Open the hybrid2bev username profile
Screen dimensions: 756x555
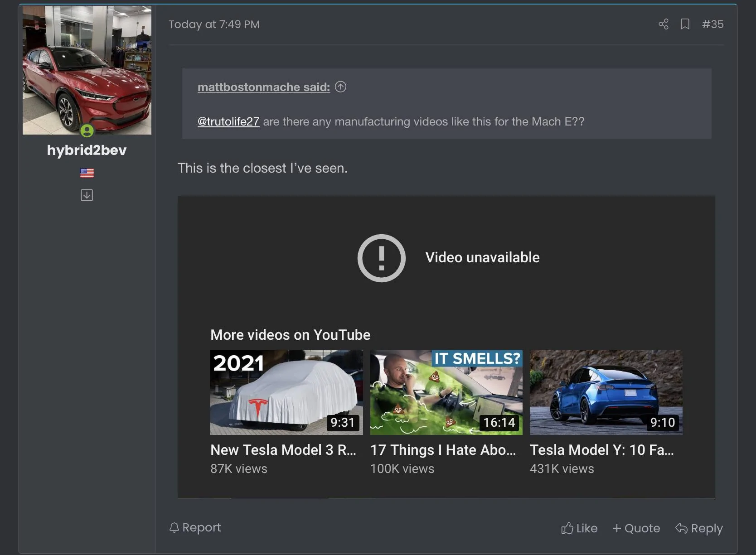pos(87,150)
